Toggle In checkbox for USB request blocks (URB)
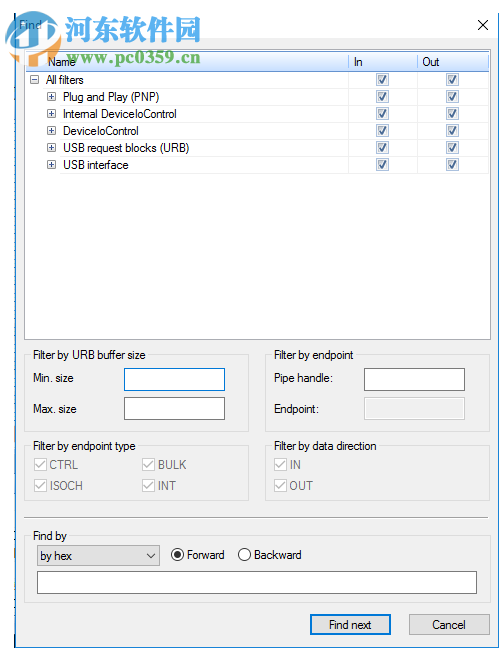The image size is (504, 649). [x=382, y=147]
